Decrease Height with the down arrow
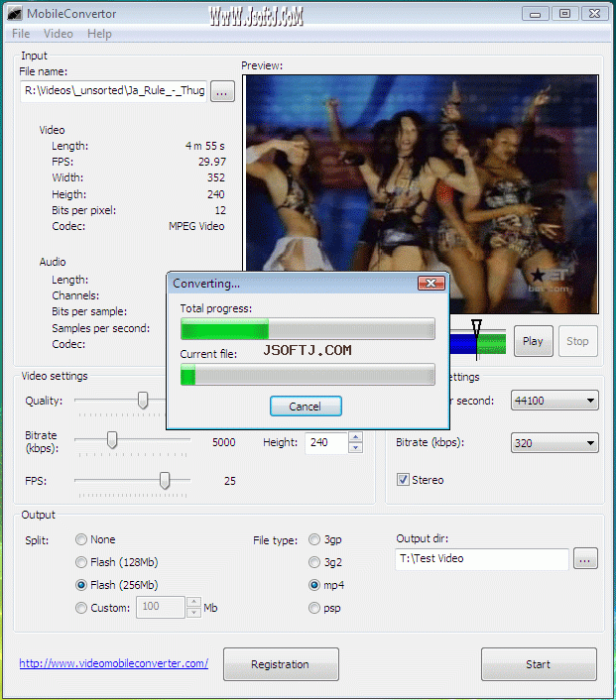The image size is (616, 700). coord(355,448)
